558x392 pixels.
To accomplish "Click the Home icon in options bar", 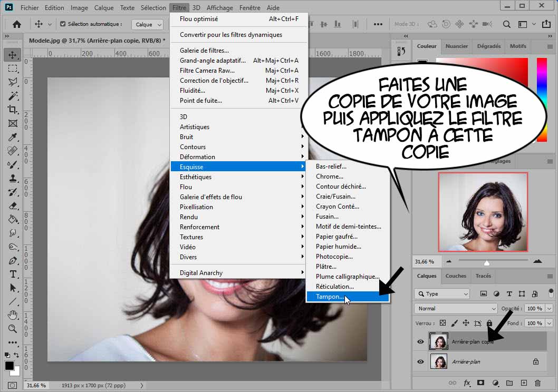I will (16, 24).
